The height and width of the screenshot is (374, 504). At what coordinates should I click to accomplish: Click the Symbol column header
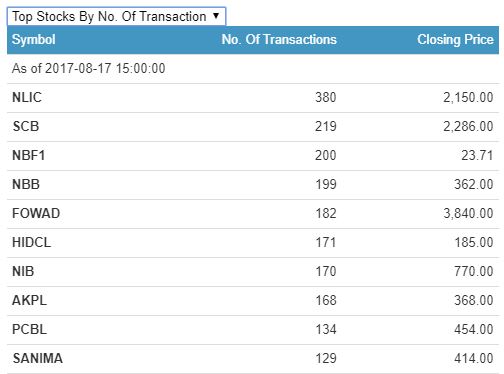point(34,40)
